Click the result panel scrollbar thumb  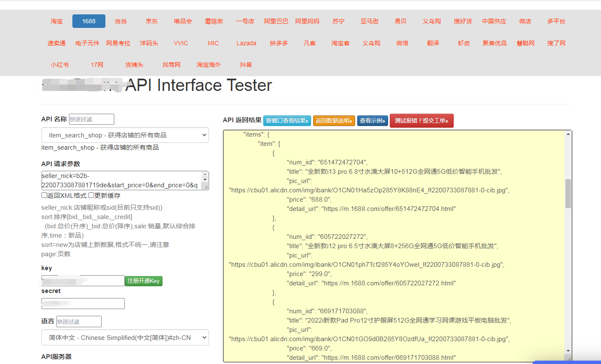(568, 193)
